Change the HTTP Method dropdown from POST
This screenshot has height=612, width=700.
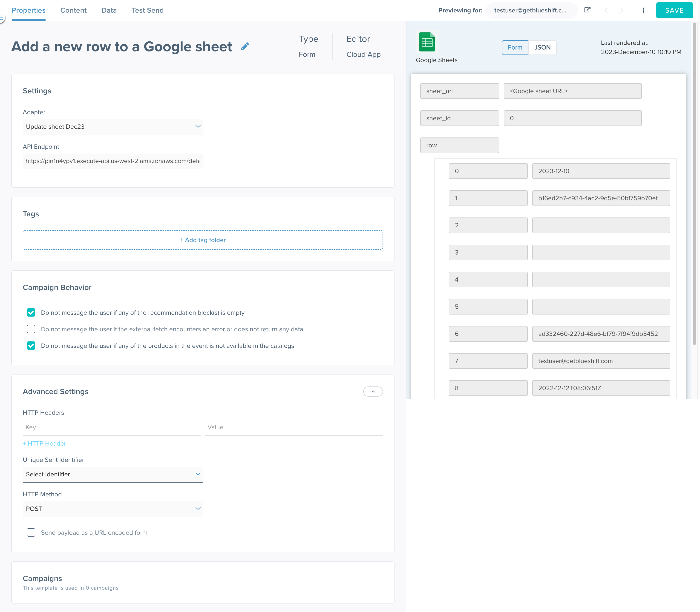[x=113, y=509]
